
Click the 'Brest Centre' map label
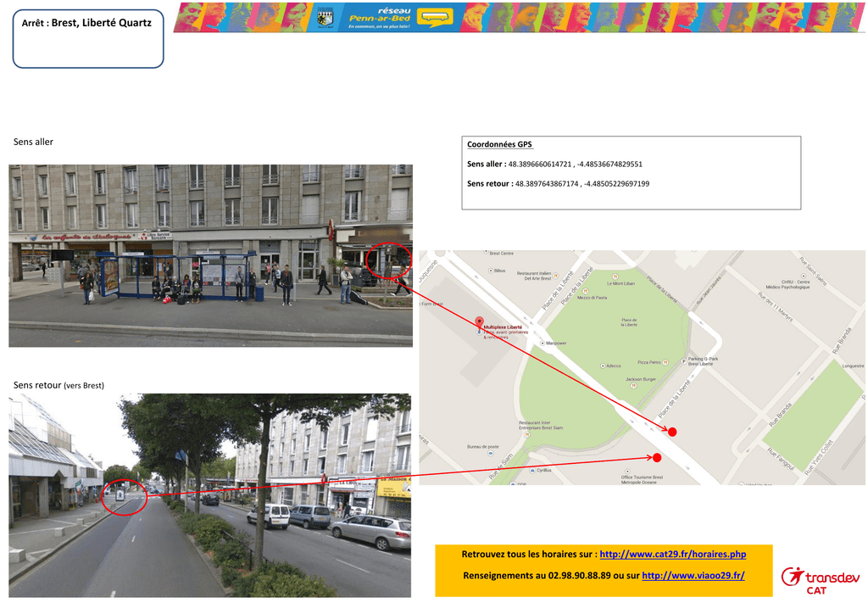tap(502, 254)
